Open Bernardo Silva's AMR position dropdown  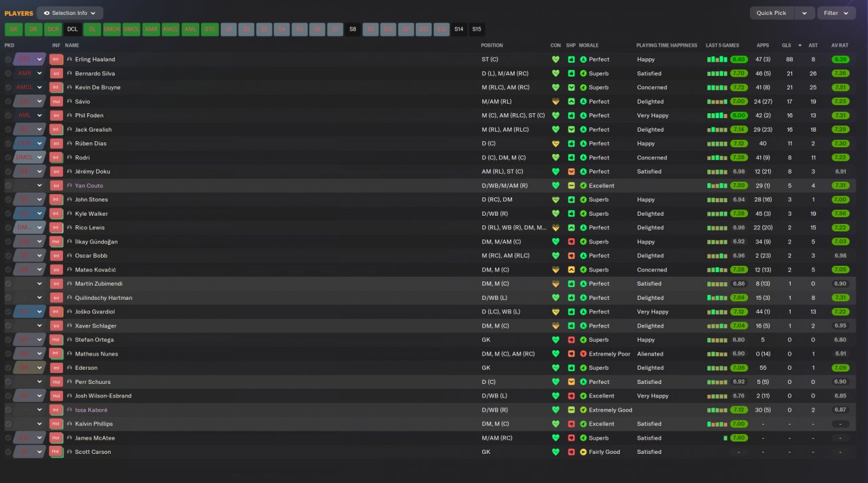click(x=29, y=73)
